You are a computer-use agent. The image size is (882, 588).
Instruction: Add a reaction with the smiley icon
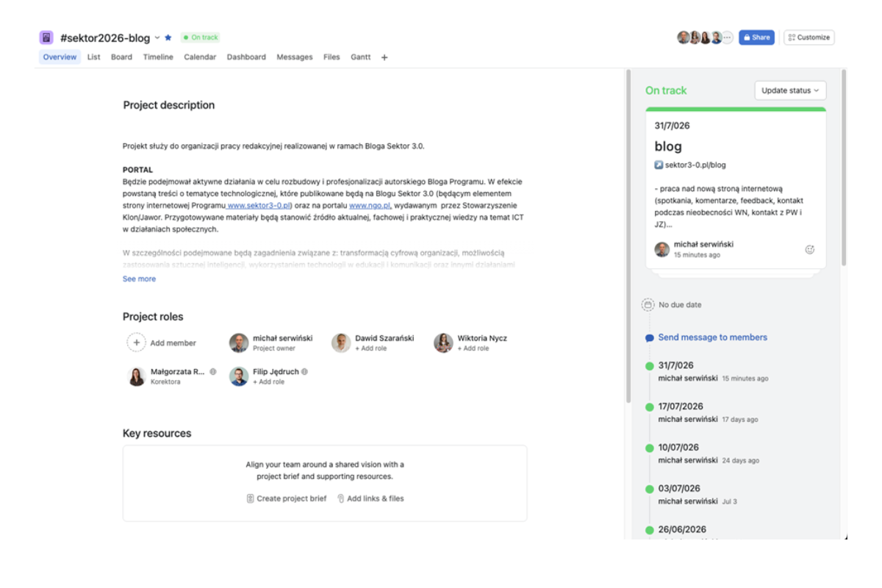pyautogui.click(x=810, y=250)
